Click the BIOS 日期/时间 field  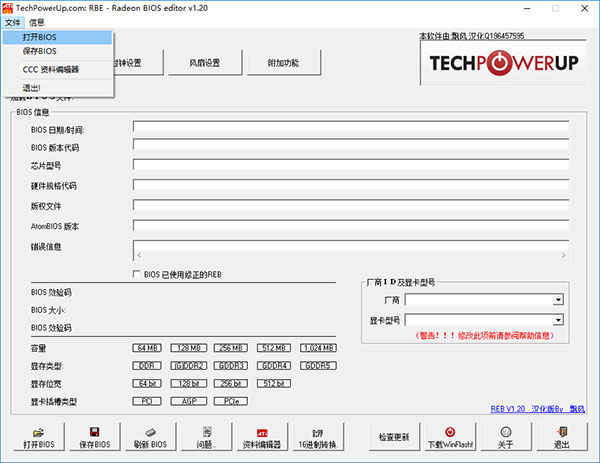point(351,127)
